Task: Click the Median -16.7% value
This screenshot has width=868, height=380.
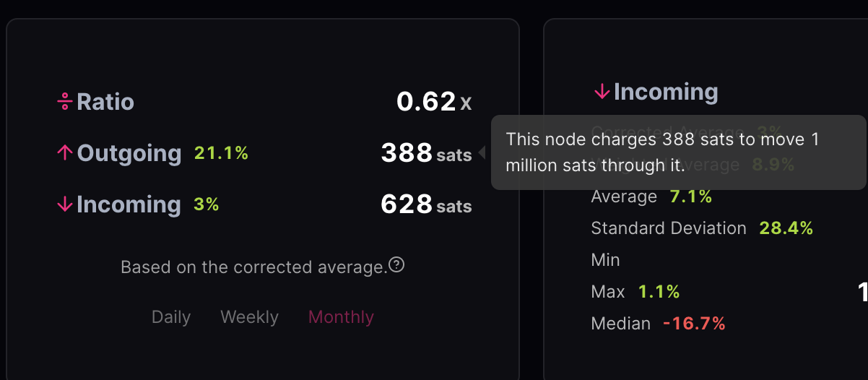Action: point(694,324)
